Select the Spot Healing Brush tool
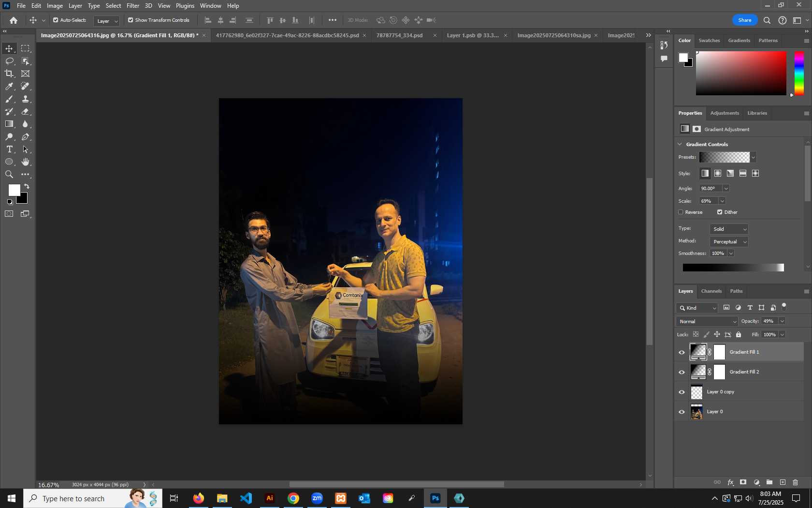The height and width of the screenshot is (508, 812). pos(25,86)
